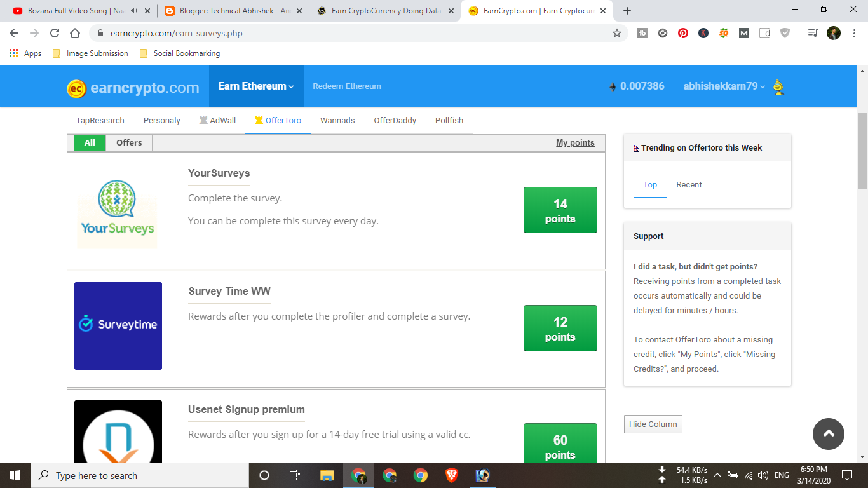Click the Hide Column button
Image resolution: width=868 pixels, height=488 pixels.
(653, 424)
